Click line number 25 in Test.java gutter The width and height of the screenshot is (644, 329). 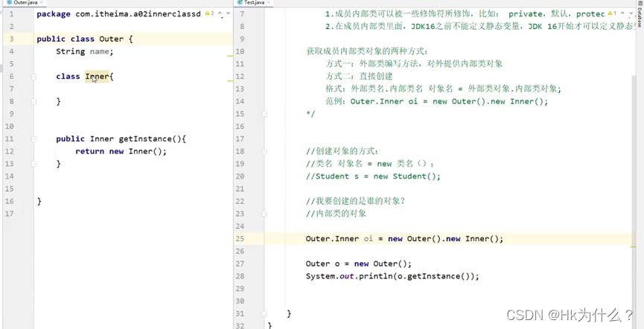point(240,239)
